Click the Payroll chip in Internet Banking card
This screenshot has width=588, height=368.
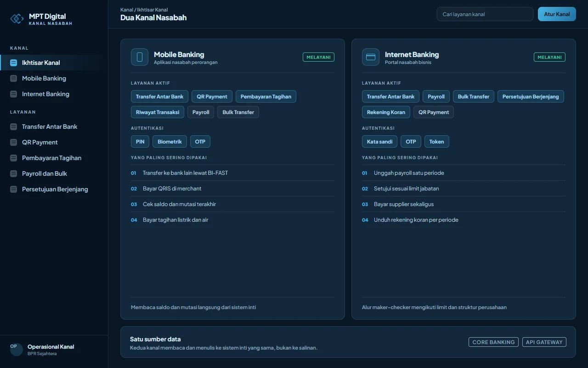436,97
